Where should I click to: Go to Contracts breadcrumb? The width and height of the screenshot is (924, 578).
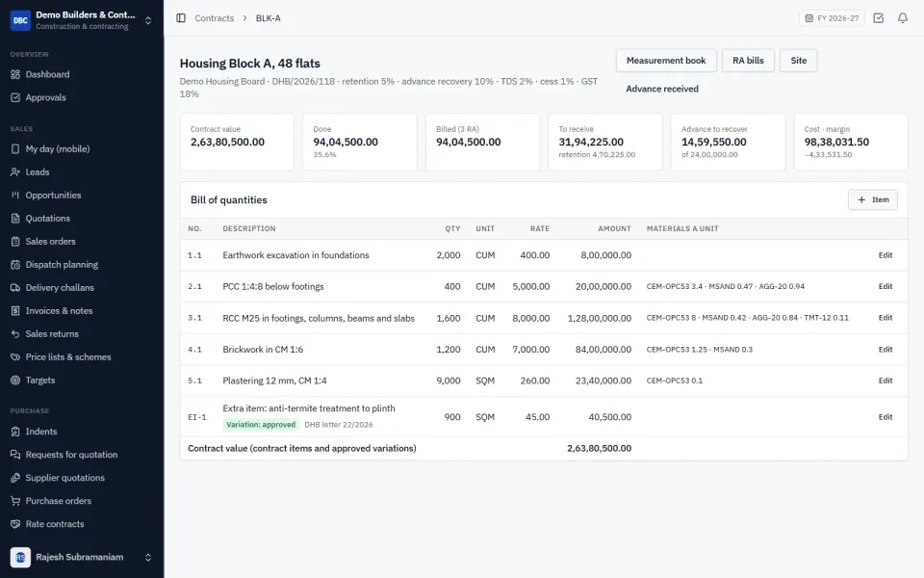click(215, 18)
